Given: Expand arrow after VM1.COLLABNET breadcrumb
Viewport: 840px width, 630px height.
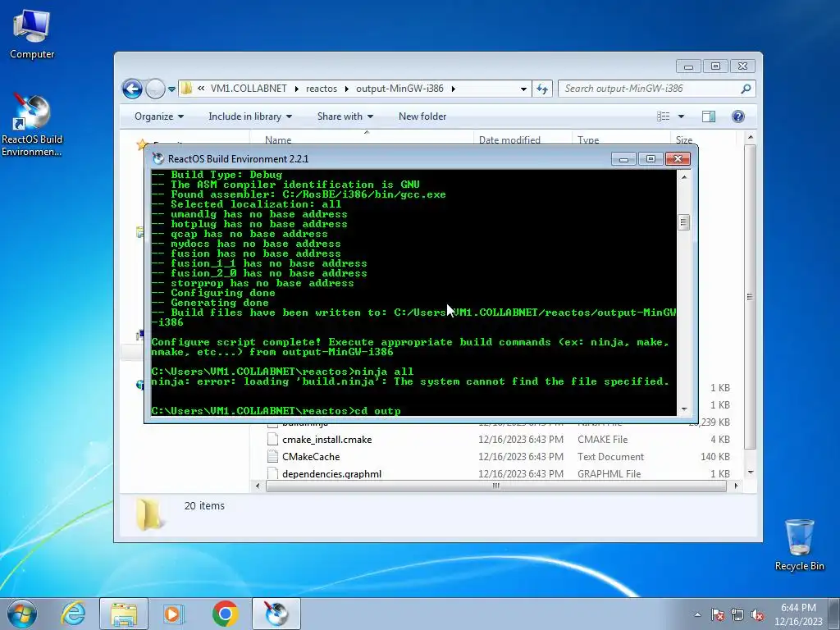Looking at the screenshot, I should point(297,89).
